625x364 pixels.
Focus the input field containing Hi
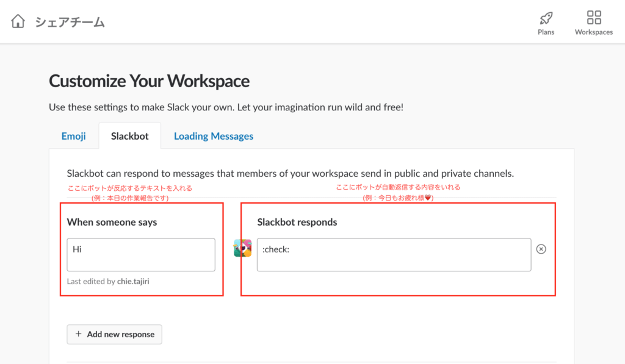141,254
